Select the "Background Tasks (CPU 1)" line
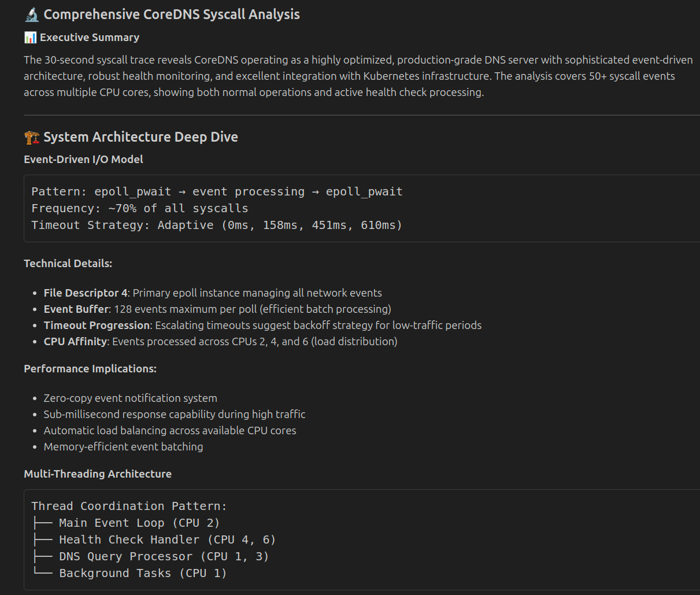The image size is (700, 595). pyautogui.click(x=143, y=573)
